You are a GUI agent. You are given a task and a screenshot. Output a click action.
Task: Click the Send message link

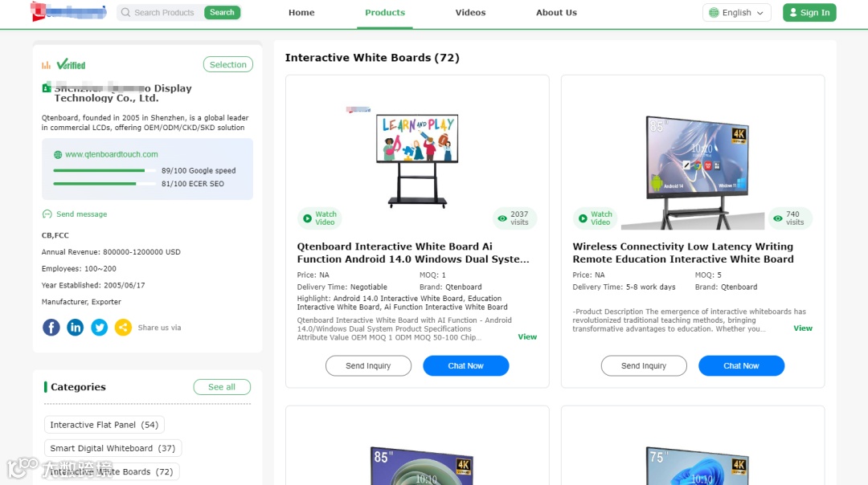(81, 214)
